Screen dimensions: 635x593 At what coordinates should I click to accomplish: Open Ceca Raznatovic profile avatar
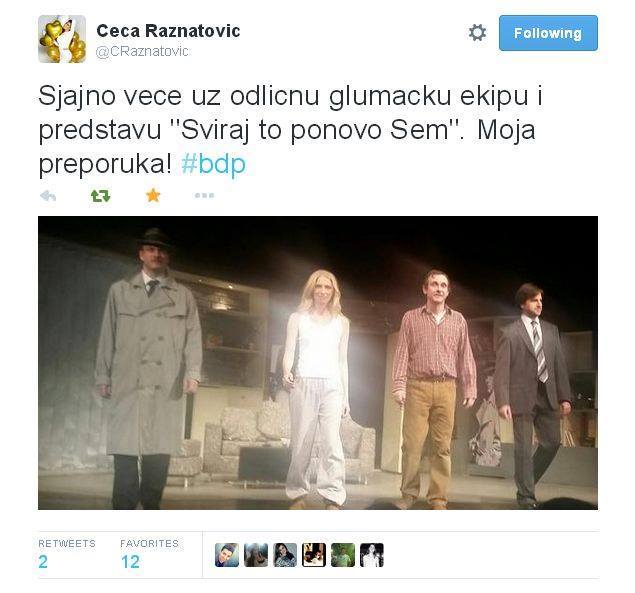point(62,39)
